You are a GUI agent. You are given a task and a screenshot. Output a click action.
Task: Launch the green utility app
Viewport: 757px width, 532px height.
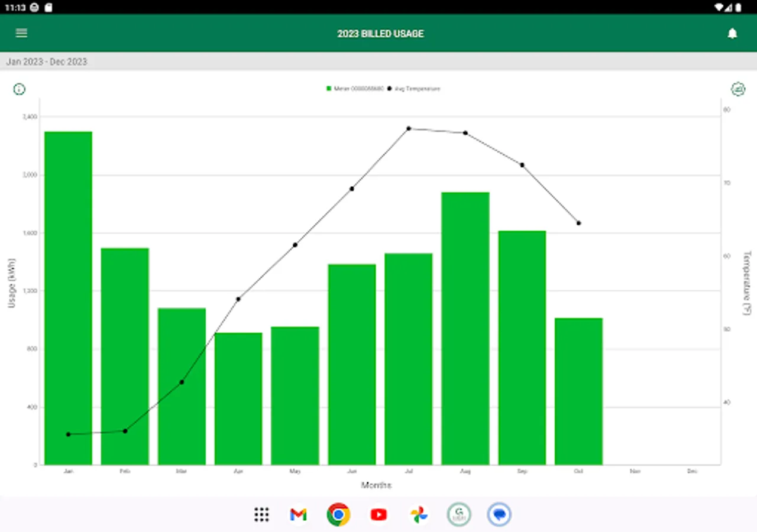click(459, 515)
